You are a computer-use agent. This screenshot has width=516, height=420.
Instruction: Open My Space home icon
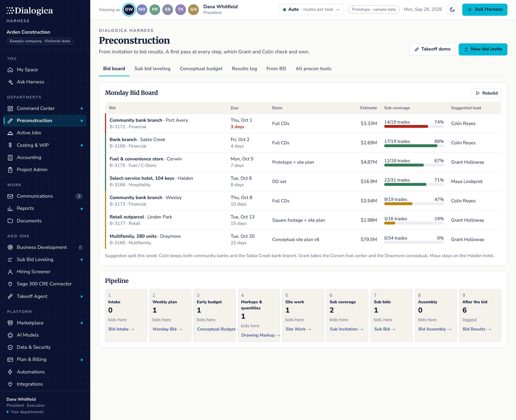coord(10,70)
